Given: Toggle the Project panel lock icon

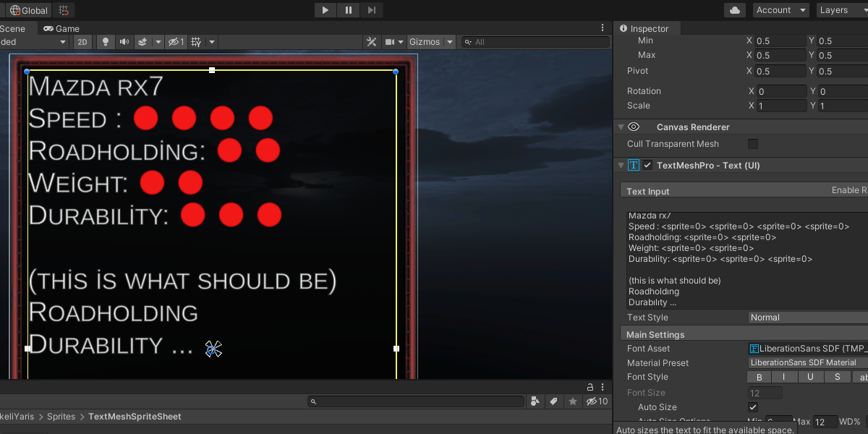Looking at the screenshot, I should tap(590, 387).
